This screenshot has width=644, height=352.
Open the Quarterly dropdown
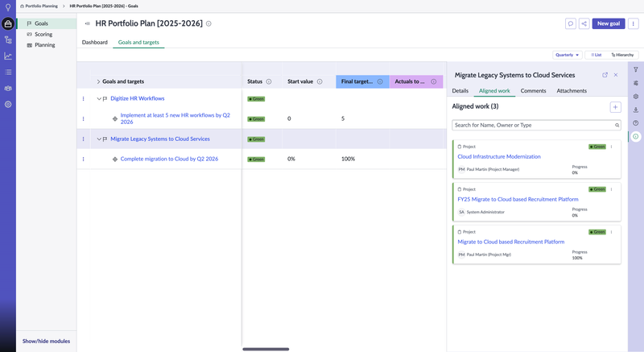[567, 55]
